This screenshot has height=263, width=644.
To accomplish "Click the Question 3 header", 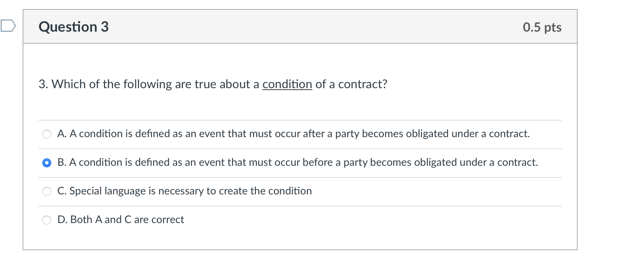I will (x=74, y=26).
